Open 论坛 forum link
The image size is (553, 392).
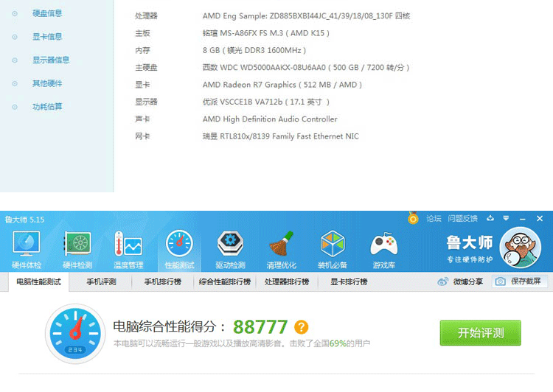(434, 219)
